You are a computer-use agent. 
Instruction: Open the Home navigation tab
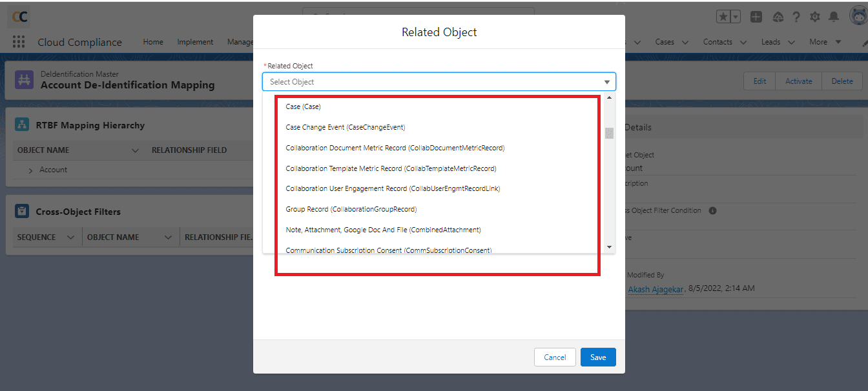pyautogui.click(x=153, y=42)
